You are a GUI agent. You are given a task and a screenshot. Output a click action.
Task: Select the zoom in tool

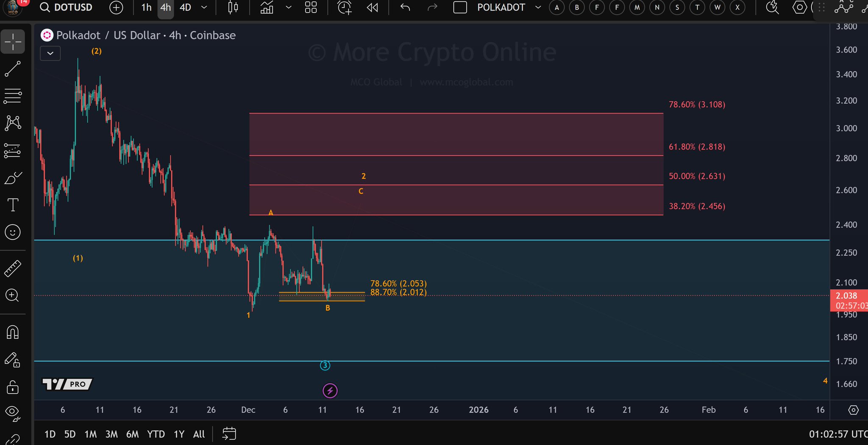13,296
